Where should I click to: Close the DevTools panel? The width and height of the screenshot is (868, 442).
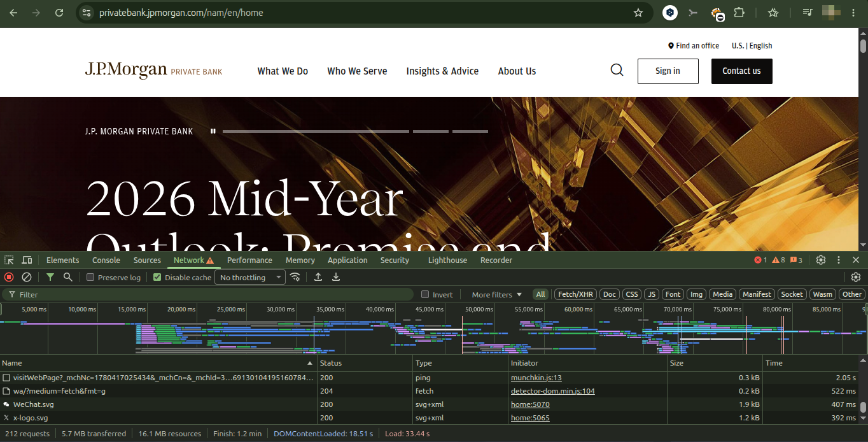pos(856,260)
